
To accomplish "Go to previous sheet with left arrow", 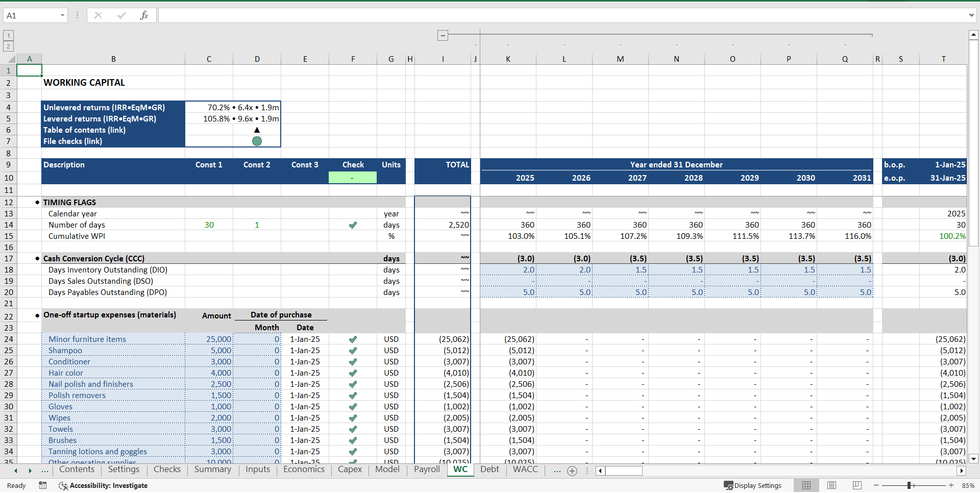I will pyautogui.click(x=15, y=471).
